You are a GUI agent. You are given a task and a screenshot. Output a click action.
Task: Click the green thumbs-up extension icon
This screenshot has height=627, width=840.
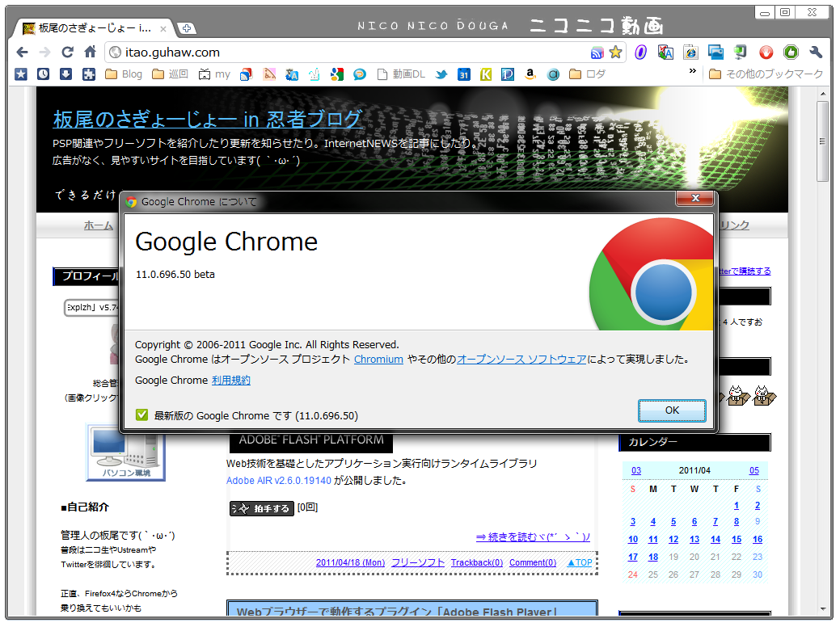click(791, 52)
